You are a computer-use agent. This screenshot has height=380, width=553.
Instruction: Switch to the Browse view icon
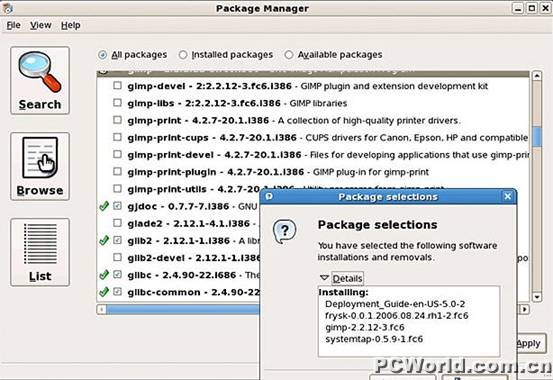coord(40,166)
